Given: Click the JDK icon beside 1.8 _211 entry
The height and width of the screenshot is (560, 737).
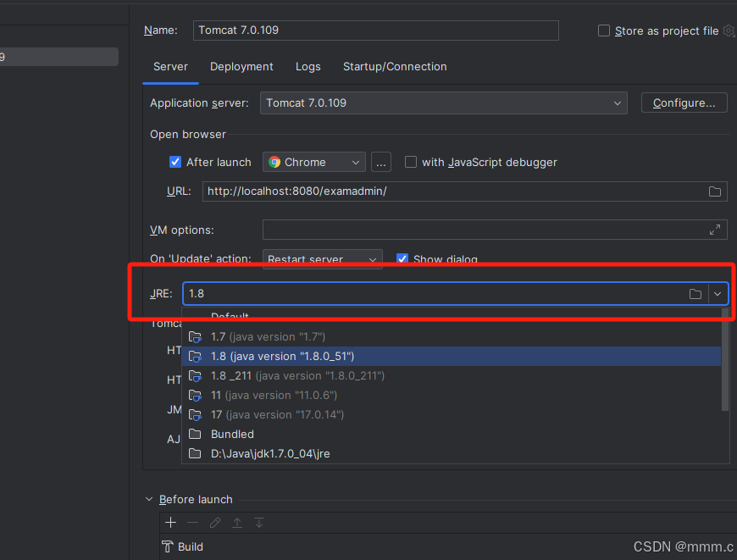Looking at the screenshot, I should click(x=195, y=375).
